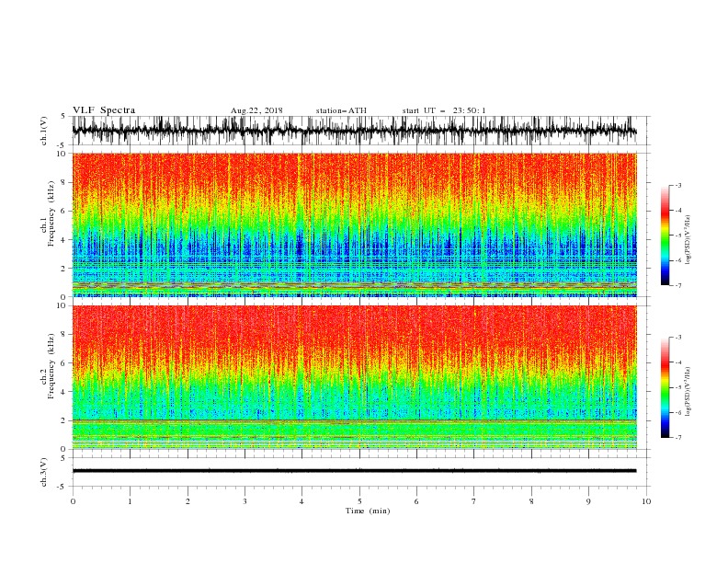Click the 'station=ATH' header text
The image size is (728, 563).
click(x=341, y=110)
